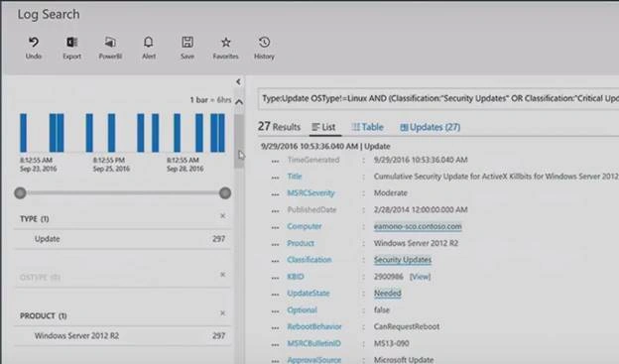This screenshot has height=364, width=619.
Task: Open ellipsis menu beside MSRCSeverity
Action: click(x=275, y=194)
